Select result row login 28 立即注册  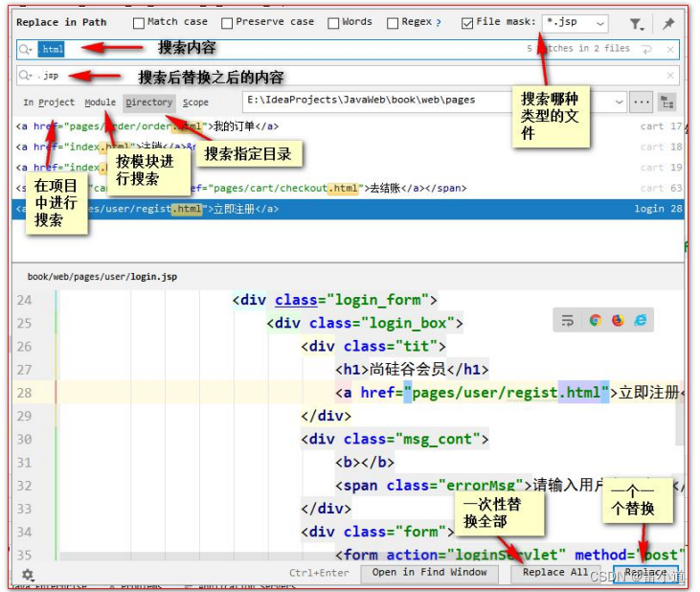(348, 209)
